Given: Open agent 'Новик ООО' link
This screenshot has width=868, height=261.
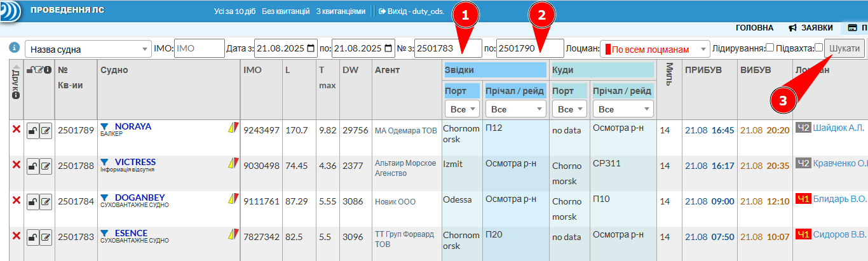Looking at the screenshot, I should [395, 202].
